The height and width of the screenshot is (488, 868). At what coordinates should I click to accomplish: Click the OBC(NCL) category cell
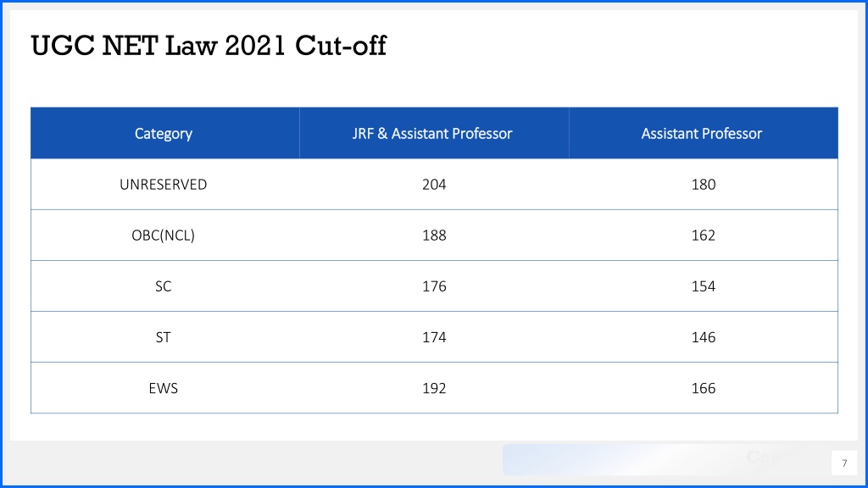coord(165,236)
